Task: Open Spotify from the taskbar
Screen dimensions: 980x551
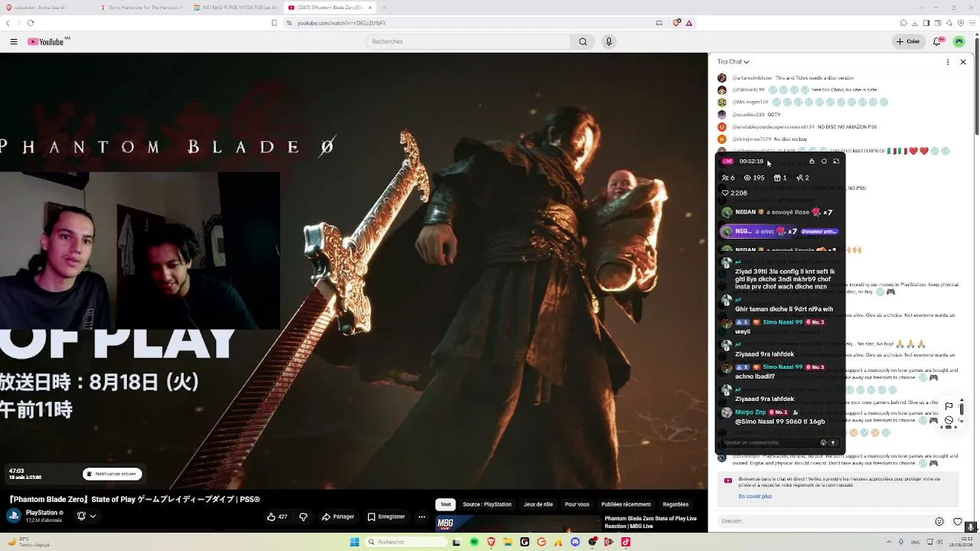Action: (x=474, y=542)
